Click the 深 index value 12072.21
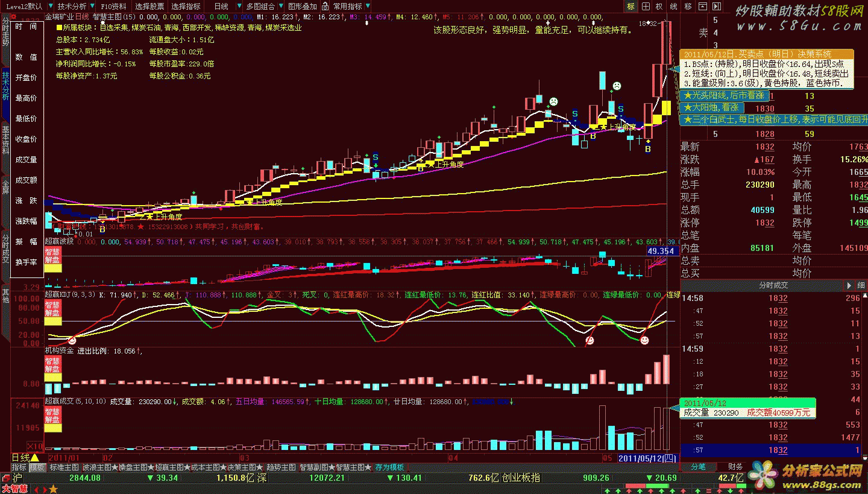Image resolution: width=868 pixels, height=494 pixels. (327, 478)
